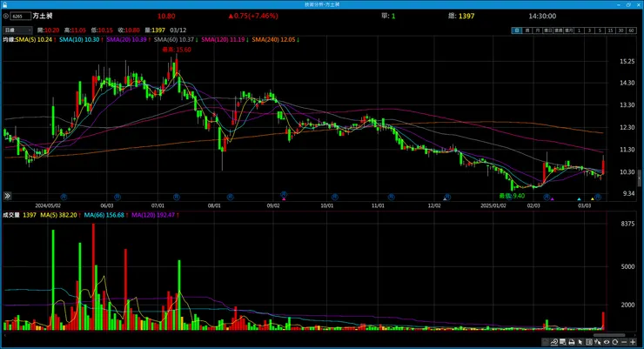This screenshot has width=644, height=349.
Task: Click the chart layout grid icon
Action: point(589,342)
